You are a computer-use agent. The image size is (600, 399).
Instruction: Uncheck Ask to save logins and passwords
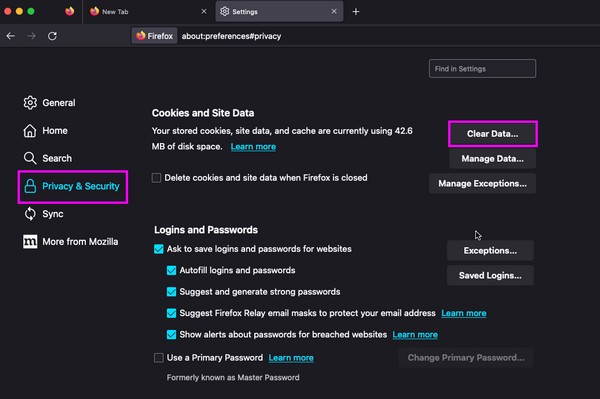coord(159,249)
